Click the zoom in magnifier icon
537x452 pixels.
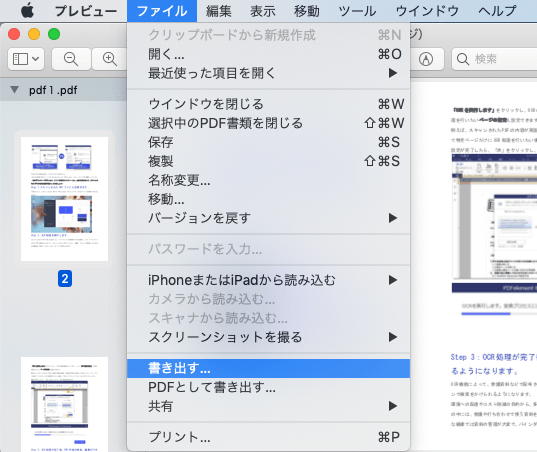(x=110, y=59)
